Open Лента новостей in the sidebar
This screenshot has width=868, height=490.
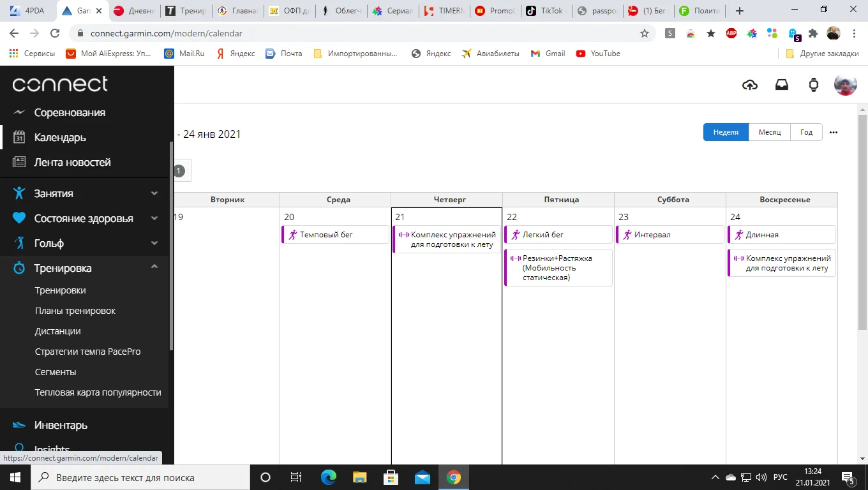tap(72, 162)
